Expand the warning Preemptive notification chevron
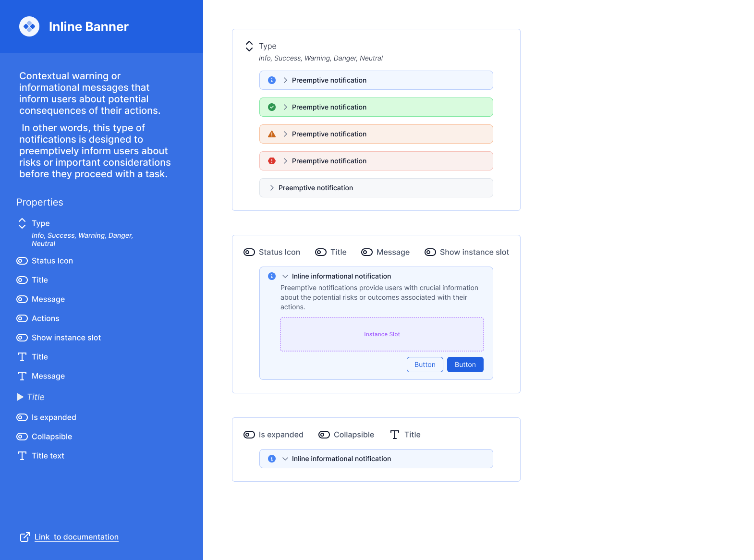This screenshot has height=560, width=754. [285, 134]
